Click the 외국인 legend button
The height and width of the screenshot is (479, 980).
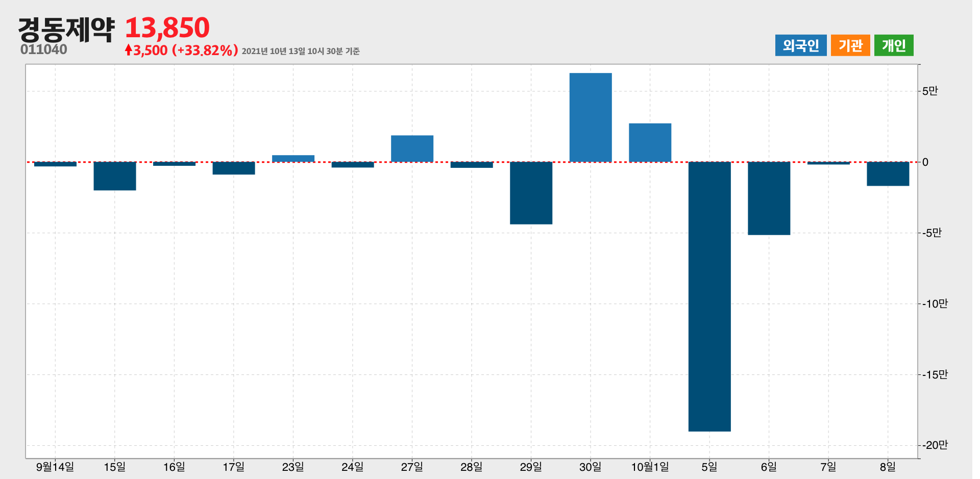point(800,45)
